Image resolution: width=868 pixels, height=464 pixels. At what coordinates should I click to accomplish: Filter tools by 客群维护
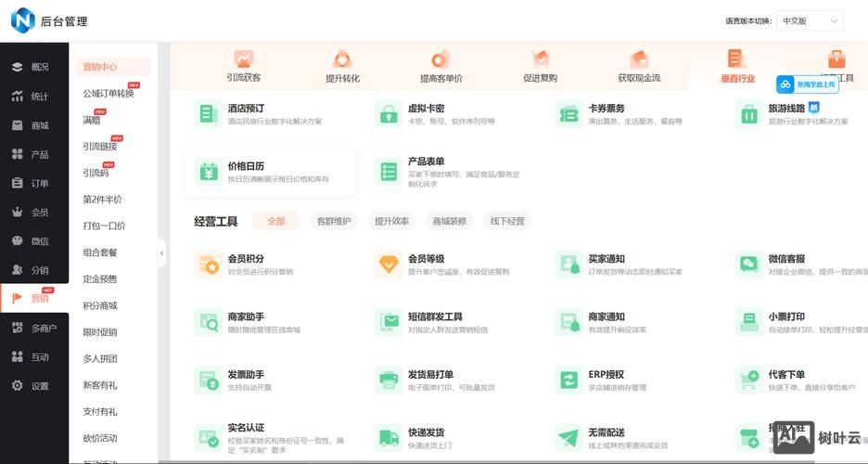click(334, 221)
